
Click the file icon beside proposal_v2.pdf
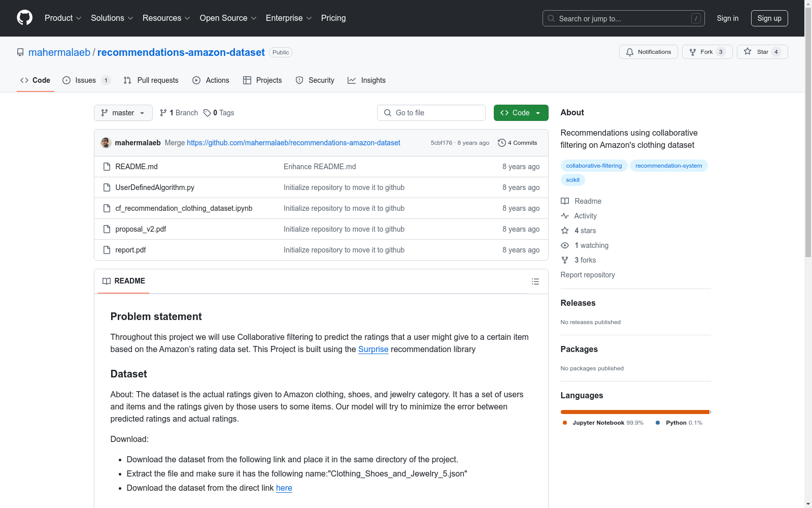click(x=107, y=229)
